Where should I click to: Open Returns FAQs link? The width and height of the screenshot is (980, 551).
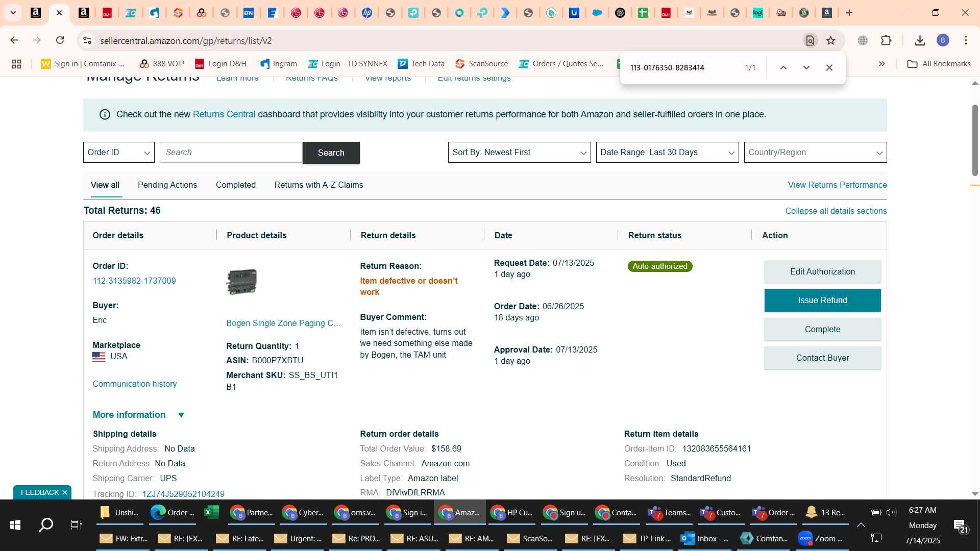point(311,78)
